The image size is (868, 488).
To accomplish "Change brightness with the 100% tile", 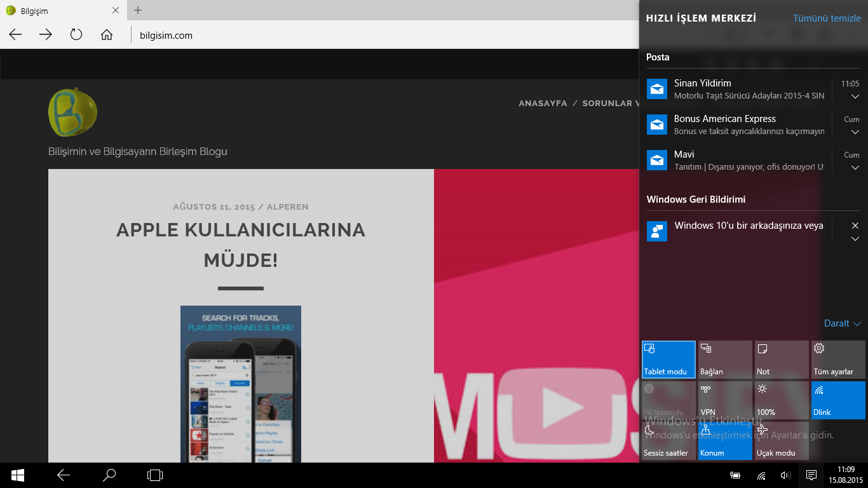I will point(782,400).
